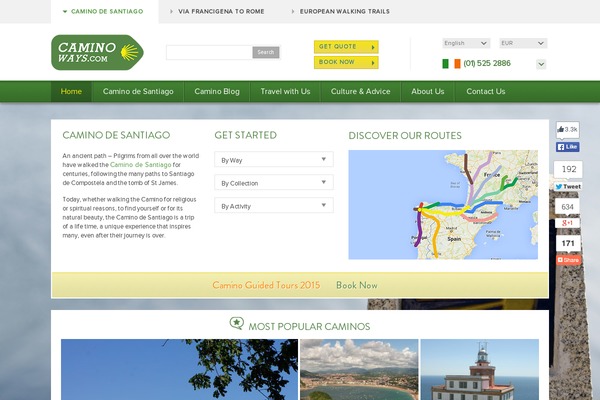Image resolution: width=600 pixels, height=400 pixels.
Task: Click the Twitter Tweet button
Action: coord(568,187)
